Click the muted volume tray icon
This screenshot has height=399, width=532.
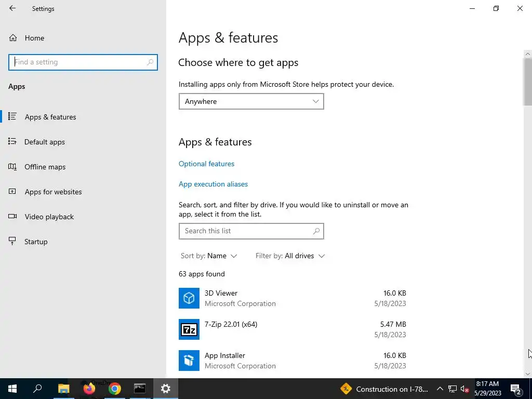(x=464, y=389)
